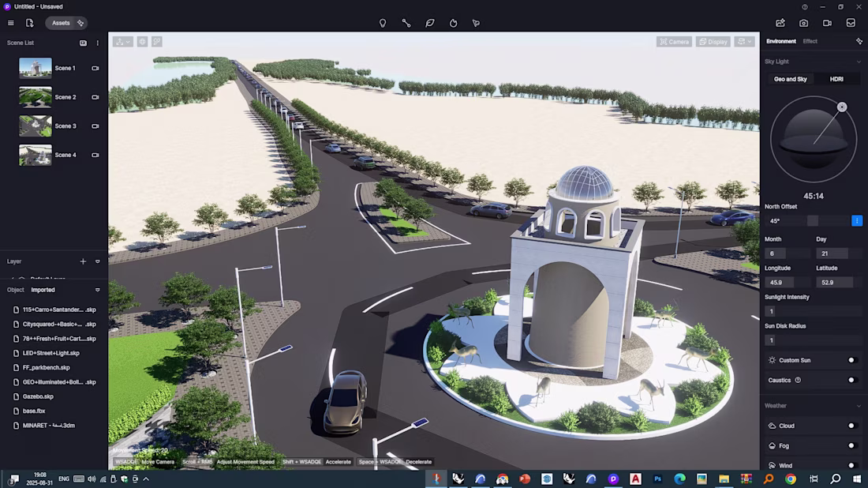868x488 pixels.
Task: Select Geo and Sky mode
Action: point(791,79)
